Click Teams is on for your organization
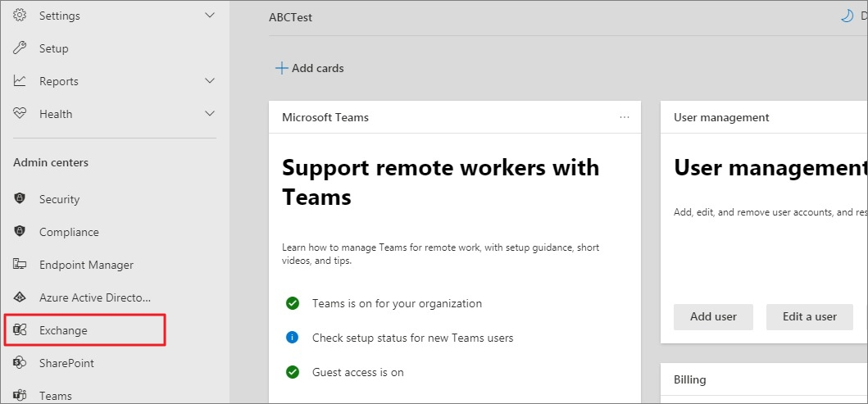The height and width of the screenshot is (404, 868). 397,303
